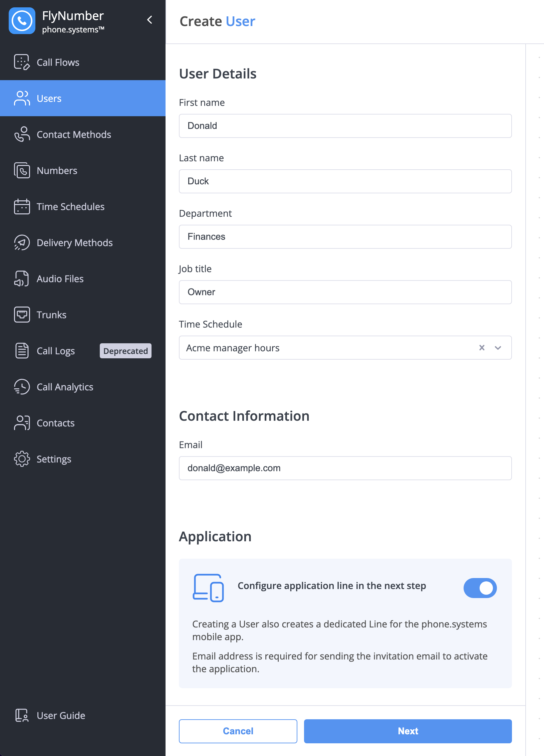Image resolution: width=544 pixels, height=756 pixels.
Task: Click the Trunks icon
Action: 22,315
